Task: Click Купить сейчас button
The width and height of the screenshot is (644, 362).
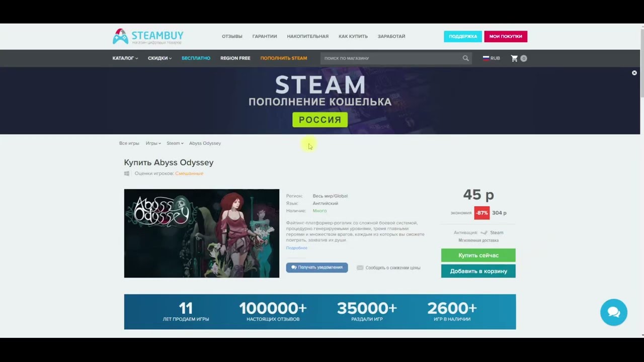Action: pyautogui.click(x=478, y=255)
